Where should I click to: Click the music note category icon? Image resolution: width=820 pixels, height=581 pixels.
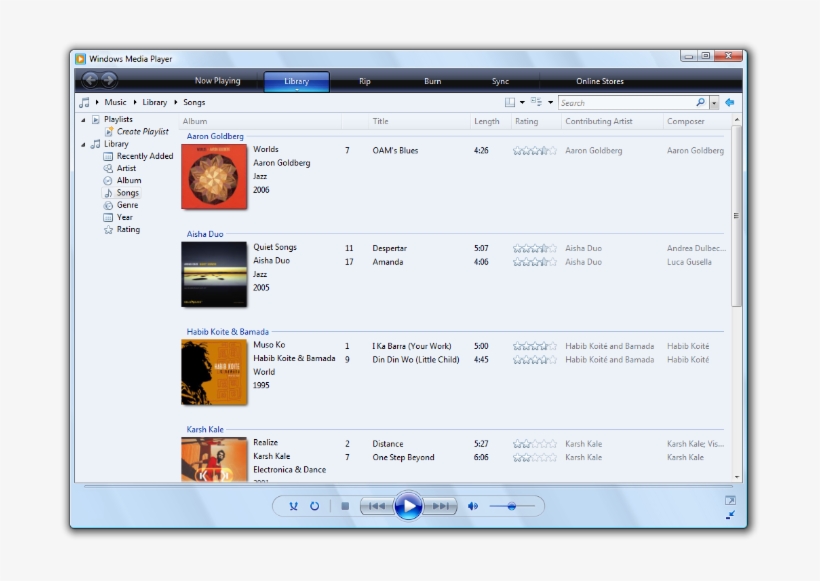pos(84,102)
